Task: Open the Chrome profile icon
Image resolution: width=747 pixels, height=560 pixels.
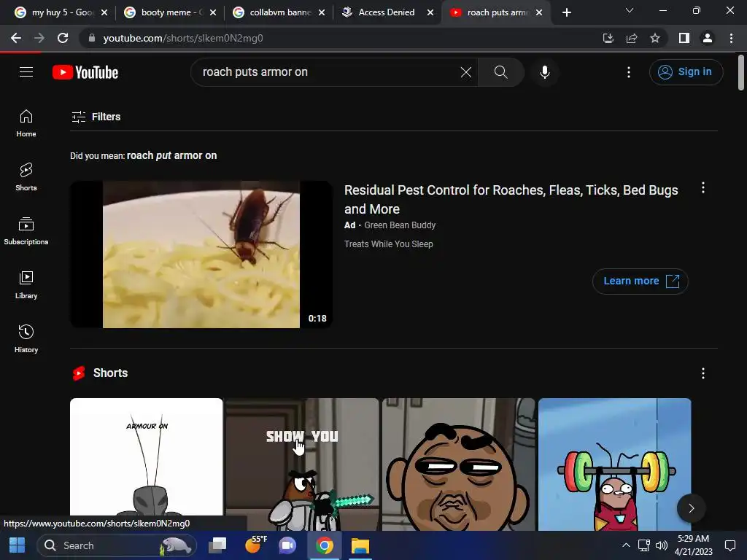Action: (x=708, y=38)
